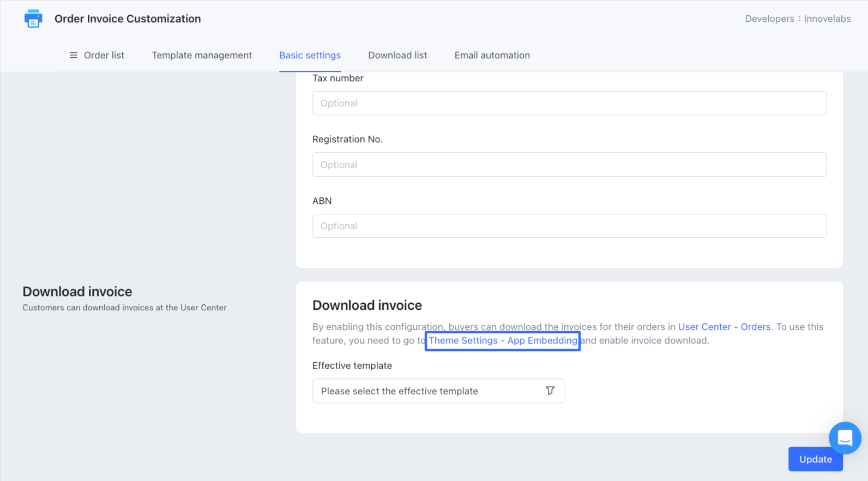The height and width of the screenshot is (481, 868).
Task: Switch to Template management tab
Action: coord(202,55)
